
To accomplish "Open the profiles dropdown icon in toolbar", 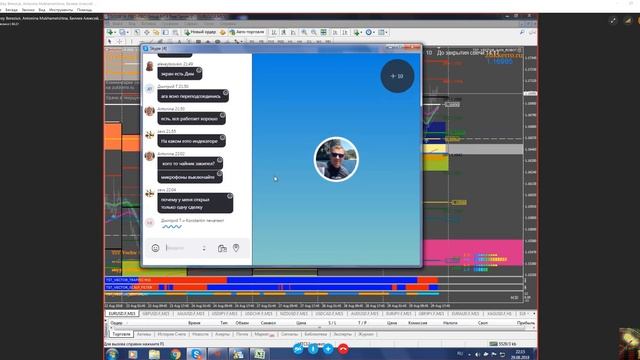I will (123, 32).
